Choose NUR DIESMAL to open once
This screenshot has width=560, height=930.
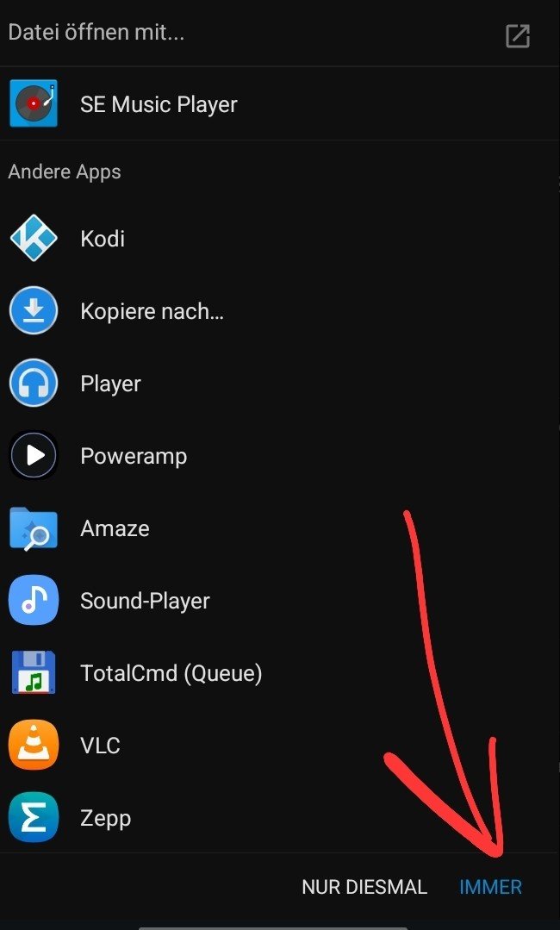pyautogui.click(x=364, y=887)
